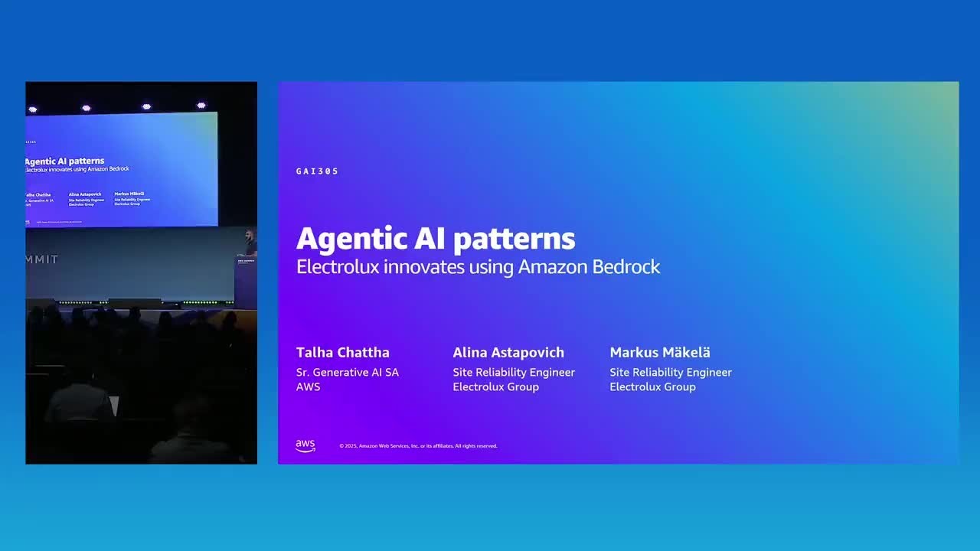Image resolution: width=980 pixels, height=551 pixels.
Task: Click the title 'Agentic AI patterns'
Action: [x=436, y=239]
